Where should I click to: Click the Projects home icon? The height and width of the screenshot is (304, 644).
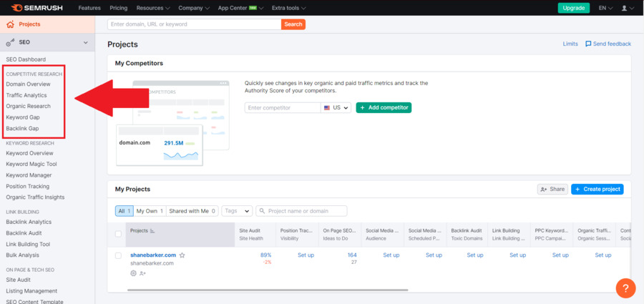click(x=10, y=24)
